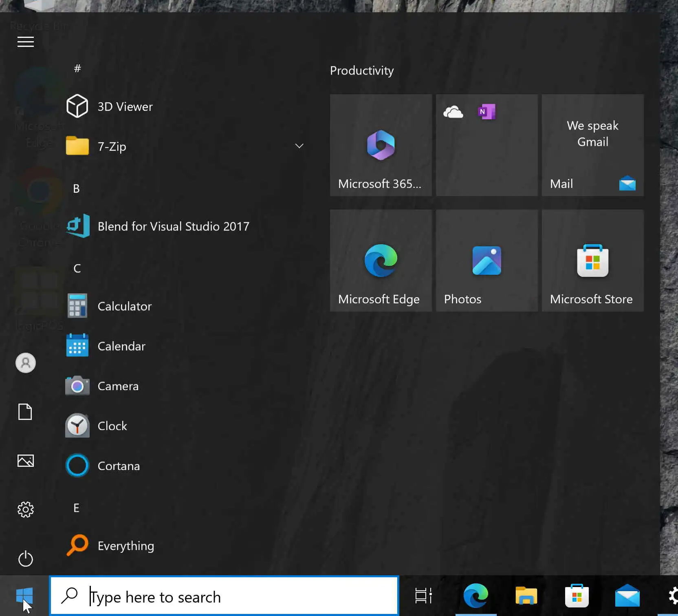The image size is (678, 616).
Task: Click the C letter header
Action: tap(77, 268)
